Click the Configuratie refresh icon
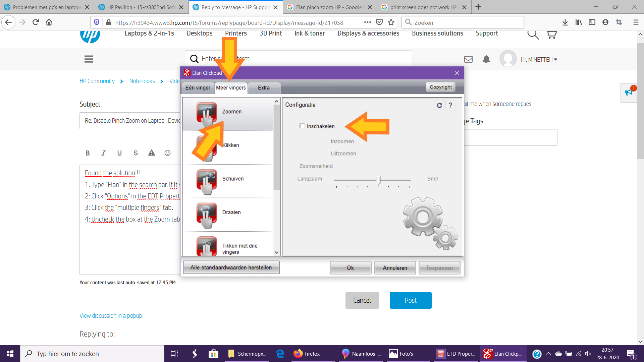644x362 pixels. tap(439, 105)
